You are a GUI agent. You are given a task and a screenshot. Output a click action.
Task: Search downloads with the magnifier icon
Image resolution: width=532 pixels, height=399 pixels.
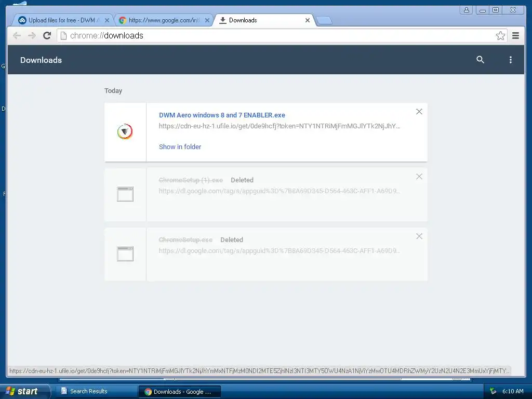480,60
